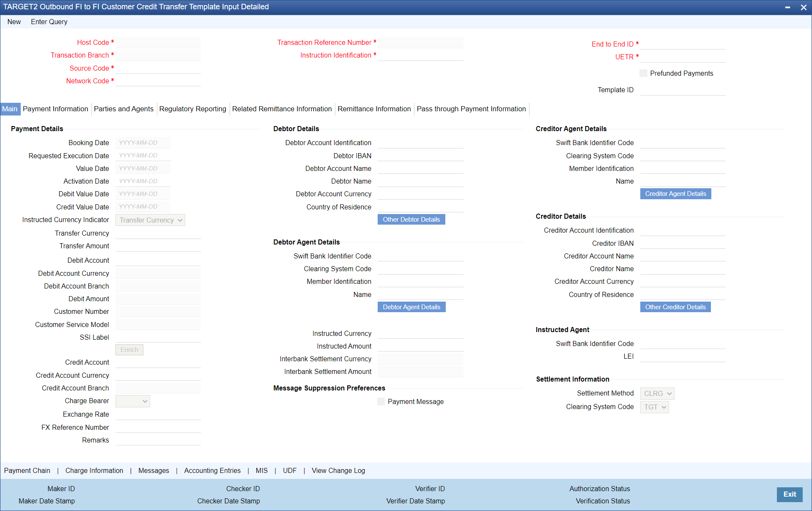
Task: Click the Credit Account field
Action: tap(158, 363)
